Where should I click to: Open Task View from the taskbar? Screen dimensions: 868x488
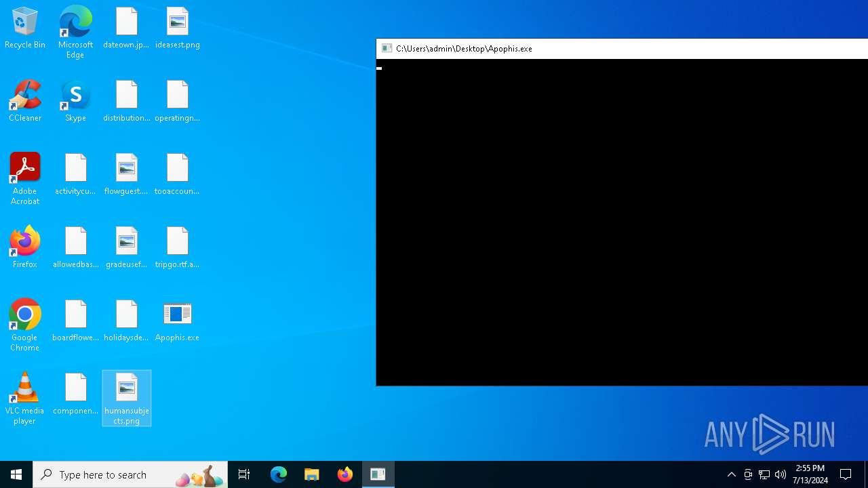coord(244,474)
